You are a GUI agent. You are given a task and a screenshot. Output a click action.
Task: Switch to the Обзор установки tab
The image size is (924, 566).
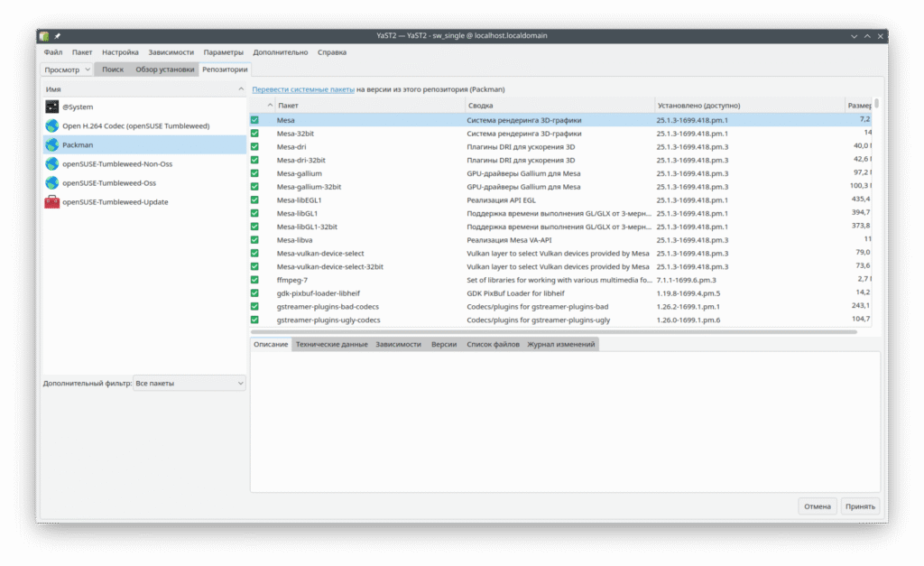point(165,70)
